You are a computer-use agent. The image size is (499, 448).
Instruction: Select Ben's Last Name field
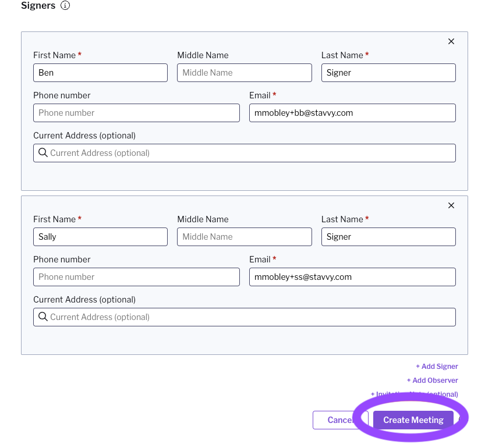(388, 73)
